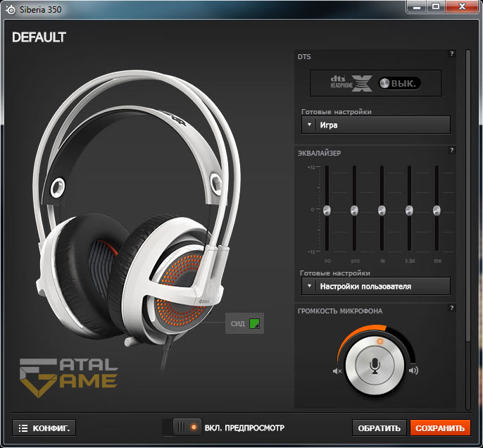Toggle the DTS Headphone:X switch (ВЫК.)
Viewport: 483px width, 448px height.
click(x=399, y=83)
